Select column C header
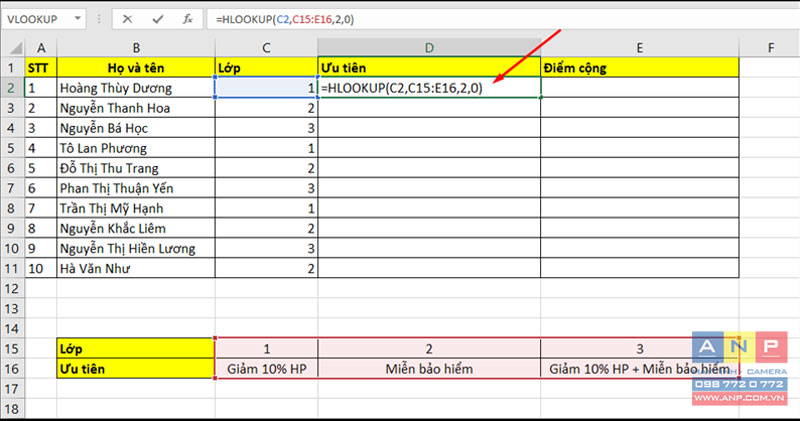Screen dimensions: 800x421 pyautogui.click(x=266, y=48)
